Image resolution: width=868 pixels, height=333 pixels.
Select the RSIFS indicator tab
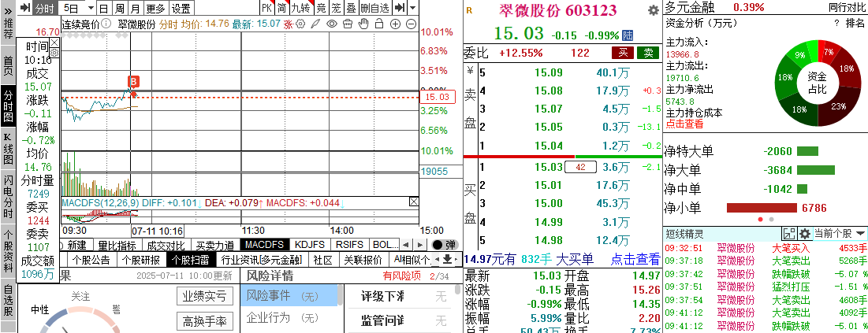(349, 245)
